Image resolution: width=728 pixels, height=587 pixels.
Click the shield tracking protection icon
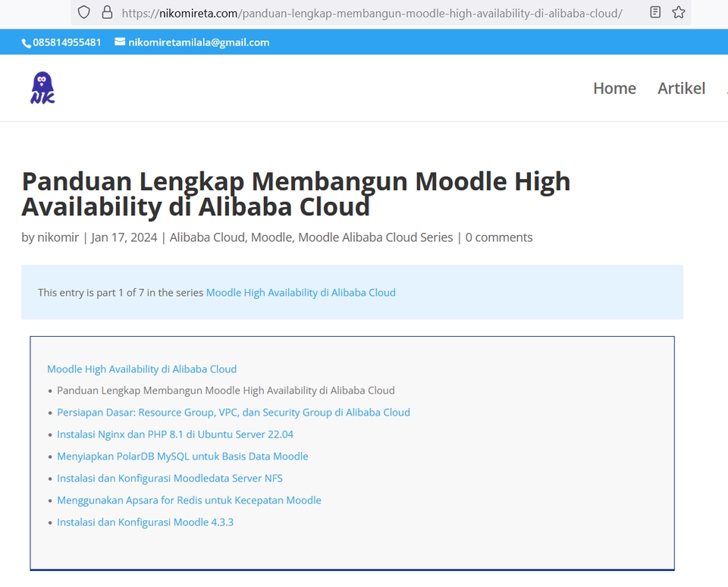click(x=83, y=13)
